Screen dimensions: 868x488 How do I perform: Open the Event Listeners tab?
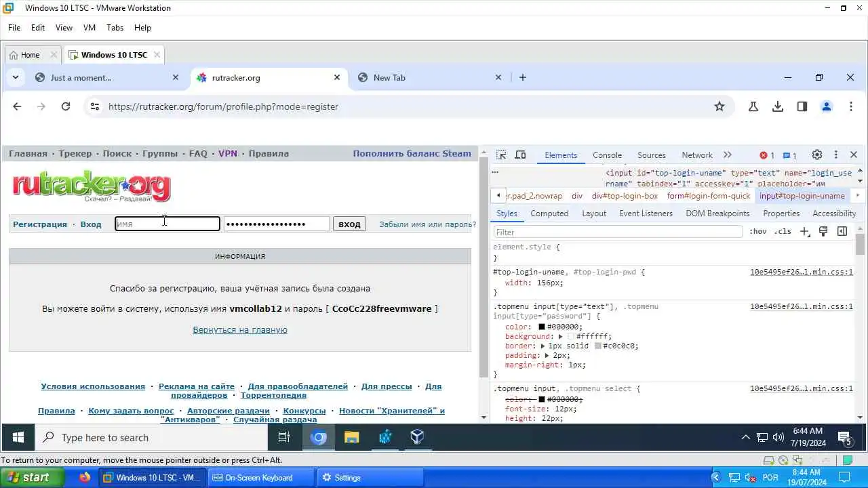pyautogui.click(x=646, y=213)
